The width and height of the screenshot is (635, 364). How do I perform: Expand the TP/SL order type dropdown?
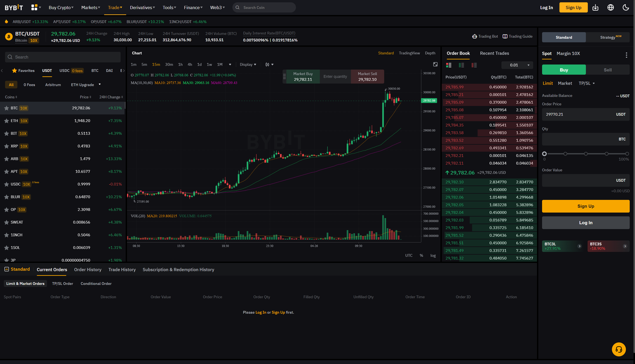click(587, 83)
